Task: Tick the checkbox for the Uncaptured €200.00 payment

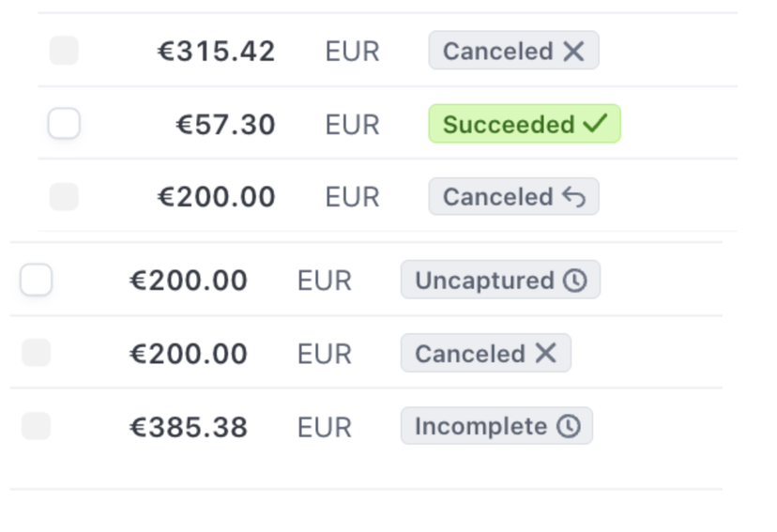Action: pos(36,281)
